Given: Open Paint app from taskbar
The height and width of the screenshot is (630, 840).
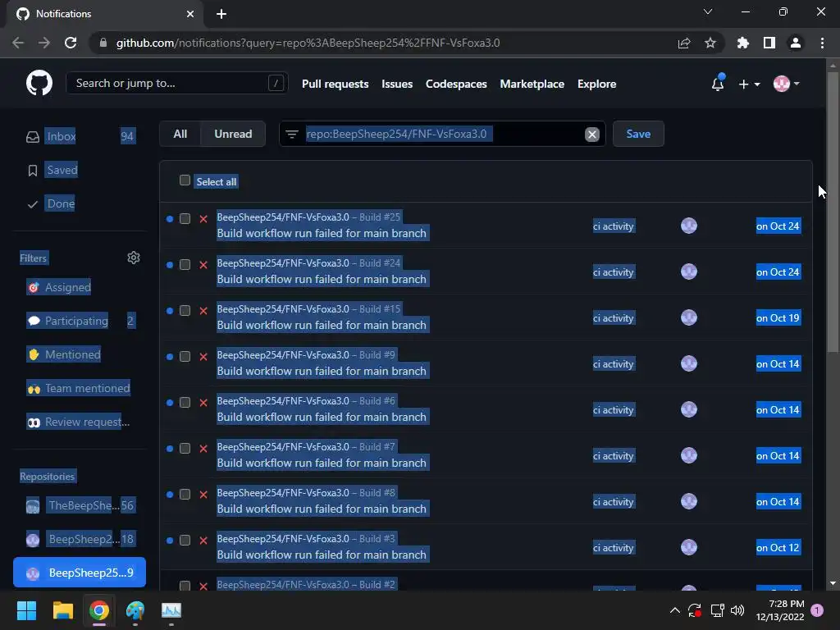Looking at the screenshot, I should point(135,610).
